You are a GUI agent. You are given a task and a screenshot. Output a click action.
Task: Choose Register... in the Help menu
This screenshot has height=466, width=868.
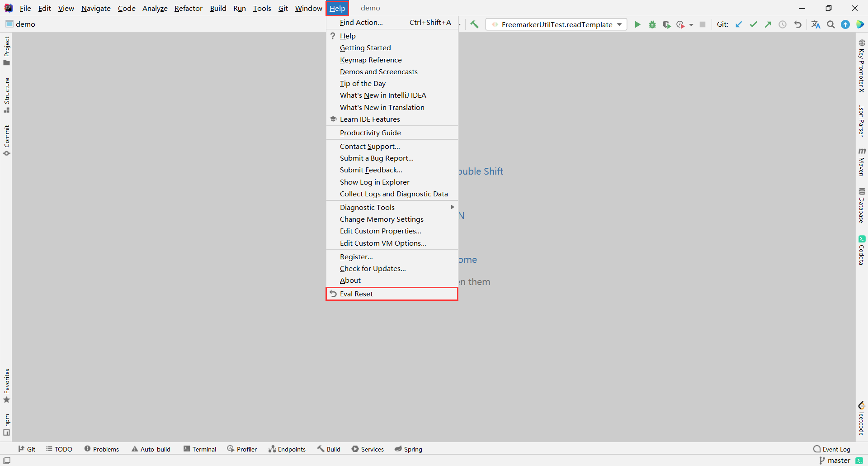[x=392, y=257]
